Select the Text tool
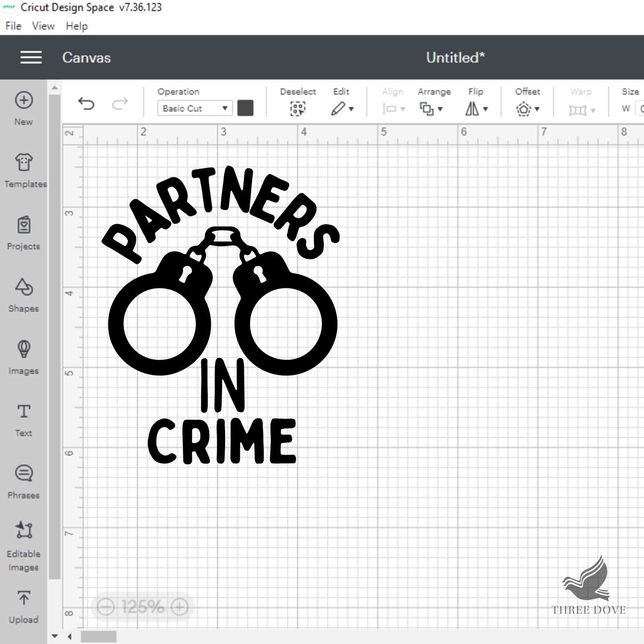 [24, 420]
